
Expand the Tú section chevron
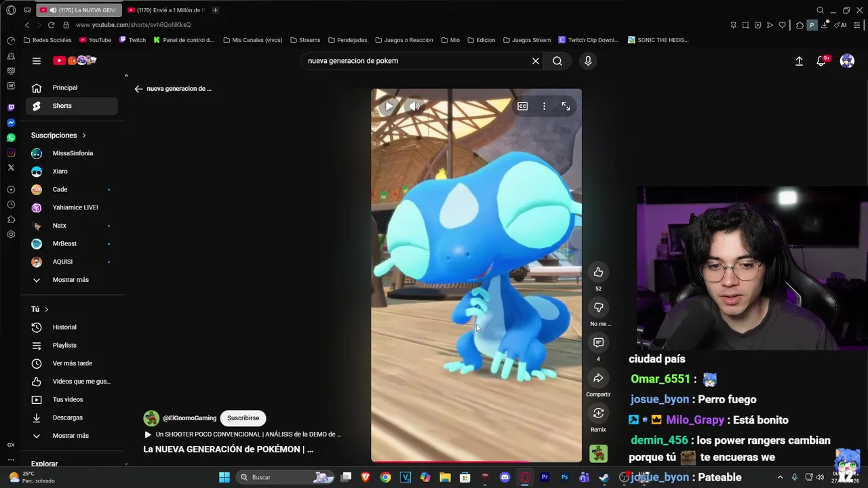(x=46, y=309)
